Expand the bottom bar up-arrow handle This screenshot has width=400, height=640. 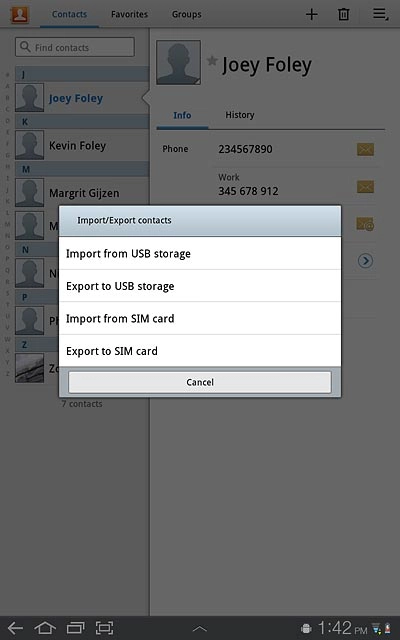(x=200, y=629)
